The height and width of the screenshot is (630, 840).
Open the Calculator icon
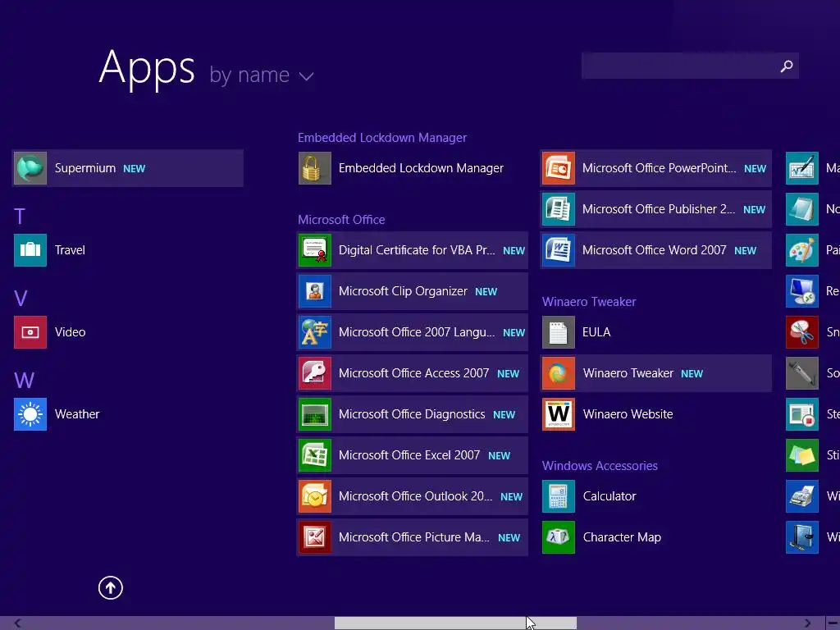pyautogui.click(x=558, y=496)
